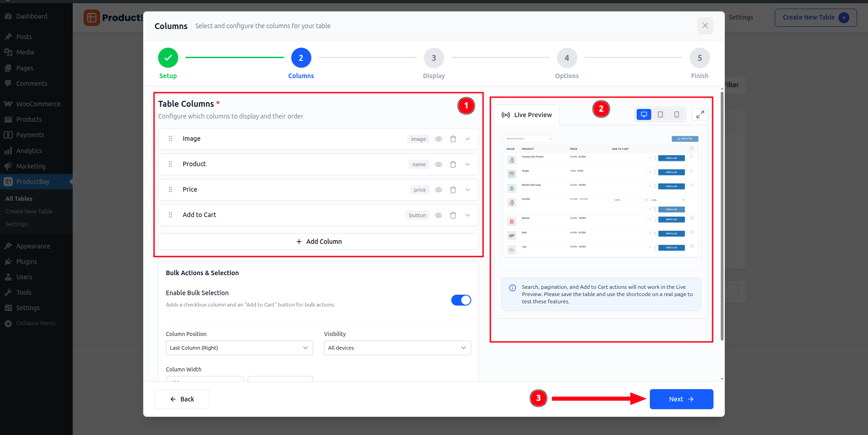Click the trash icon for Price column

click(453, 190)
